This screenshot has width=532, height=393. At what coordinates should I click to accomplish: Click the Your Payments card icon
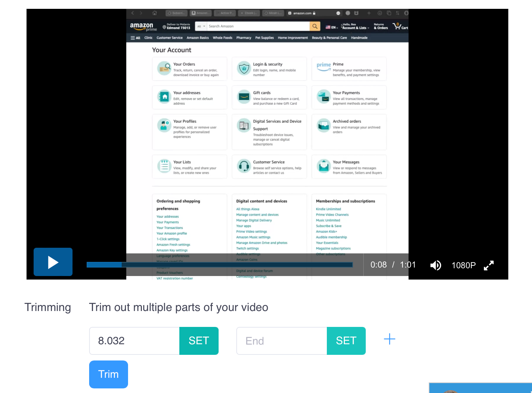point(324,96)
